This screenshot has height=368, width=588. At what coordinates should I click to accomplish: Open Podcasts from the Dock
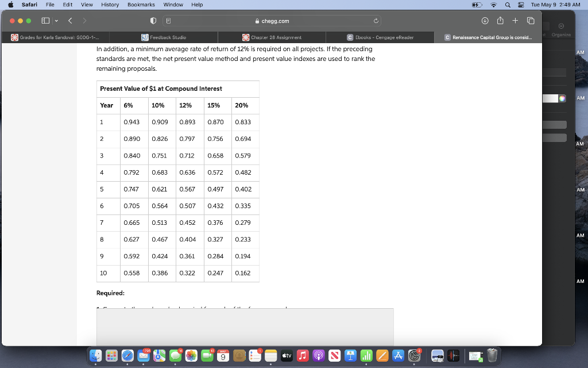pyautogui.click(x=319, y=355)
